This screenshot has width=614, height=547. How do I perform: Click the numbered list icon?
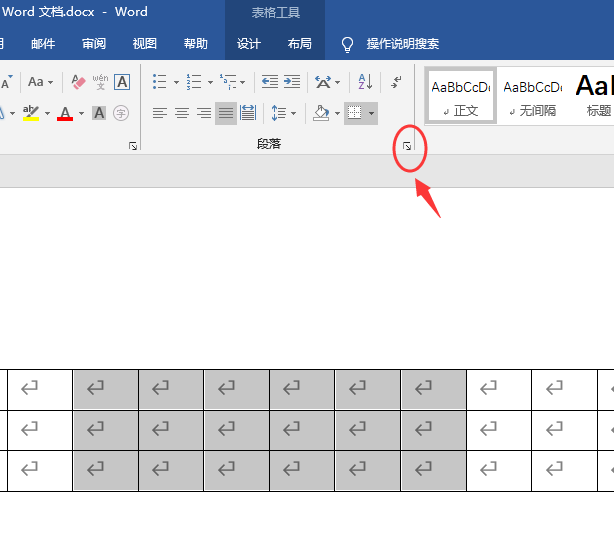click(x=194, y=82)
